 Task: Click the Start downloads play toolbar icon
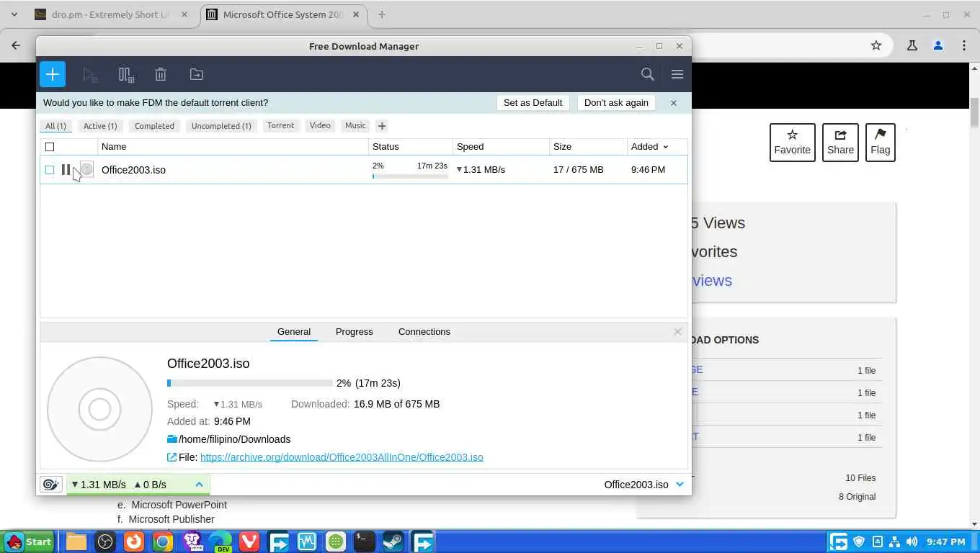click(x=90, y=74)
